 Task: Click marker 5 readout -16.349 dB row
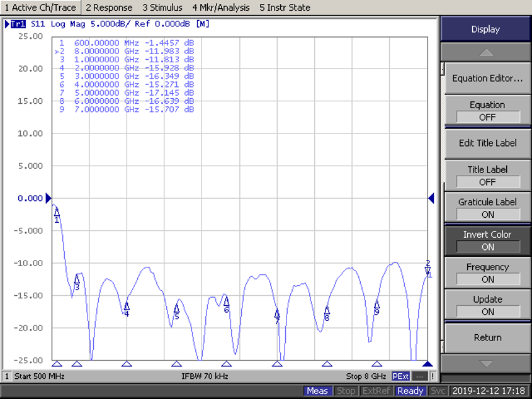(126, 76)
